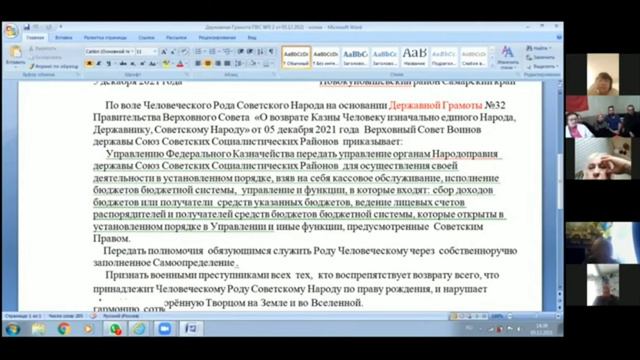Apply the Без интервала style
640x360 pixels.
point(326,57)
